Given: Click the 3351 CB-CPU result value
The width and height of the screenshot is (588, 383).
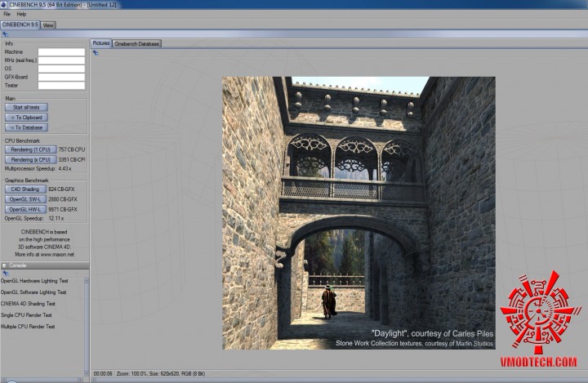Looking at the screenshot, I should (72, 160).
